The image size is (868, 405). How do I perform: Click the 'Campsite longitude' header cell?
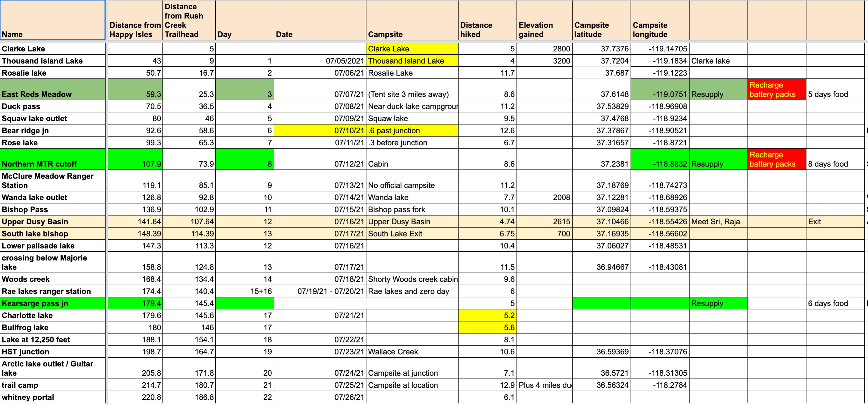(660, 20)
